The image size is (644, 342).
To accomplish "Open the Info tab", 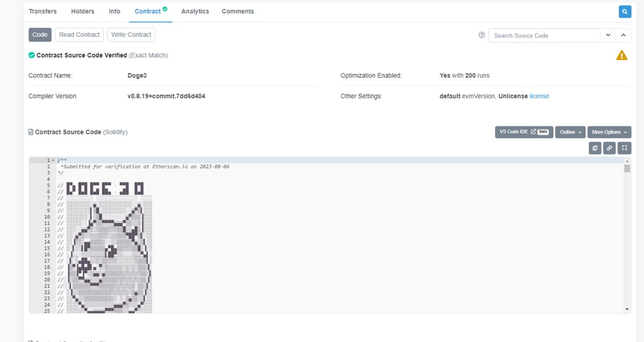I will [x=114, y=11].
